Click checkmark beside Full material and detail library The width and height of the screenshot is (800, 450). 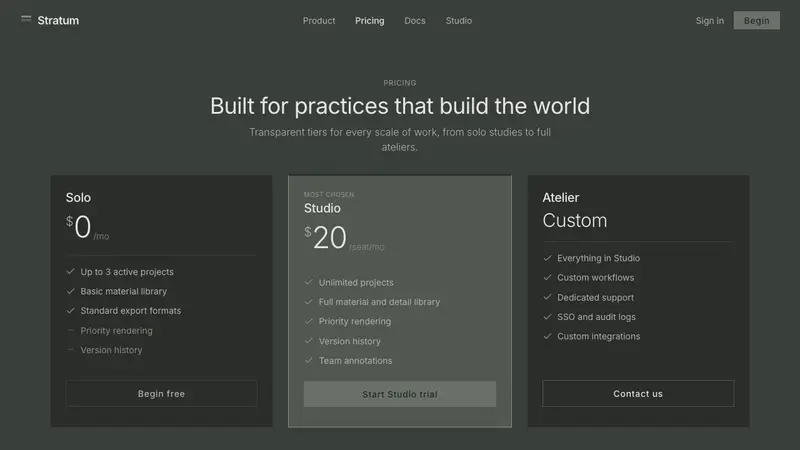point(309,302)
